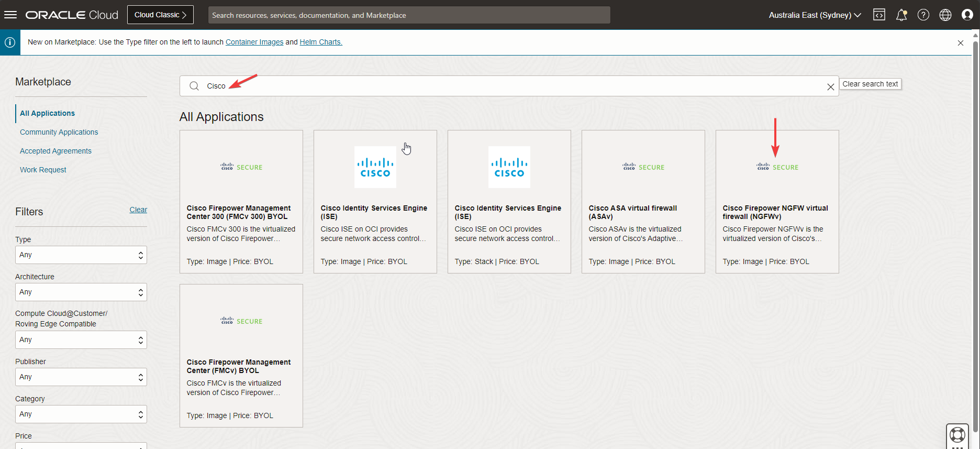Click the Container Images link
Screen dimensions: 980x449
tap(254, 42)
